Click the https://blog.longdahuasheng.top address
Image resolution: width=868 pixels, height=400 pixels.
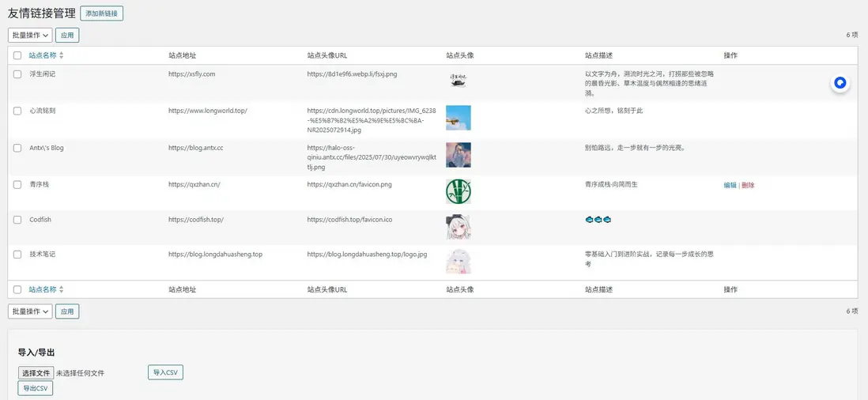(x=215, y=255)
